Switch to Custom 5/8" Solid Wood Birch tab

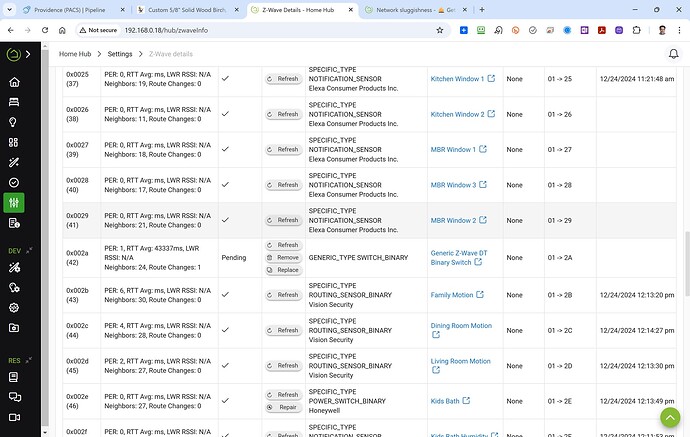point(189,10)
